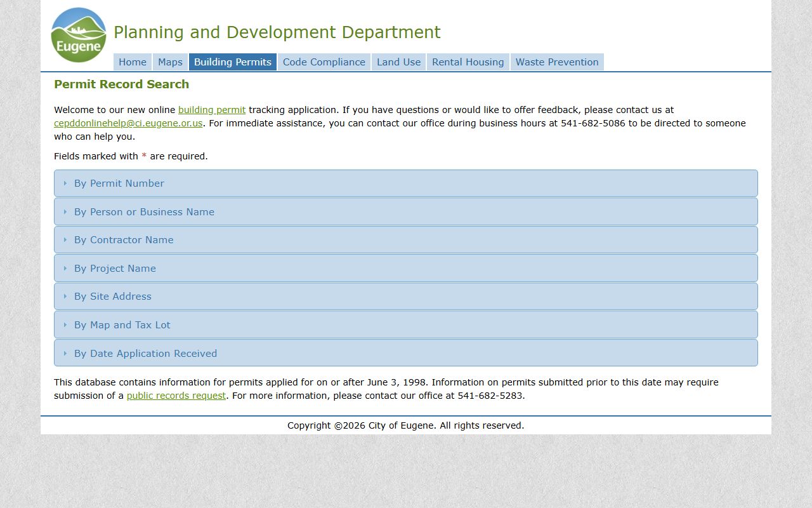Image resolution: width=812 pixels, height=508 pixels.
Task: Expand By Person or Business Name
Action: click(406, 211)
